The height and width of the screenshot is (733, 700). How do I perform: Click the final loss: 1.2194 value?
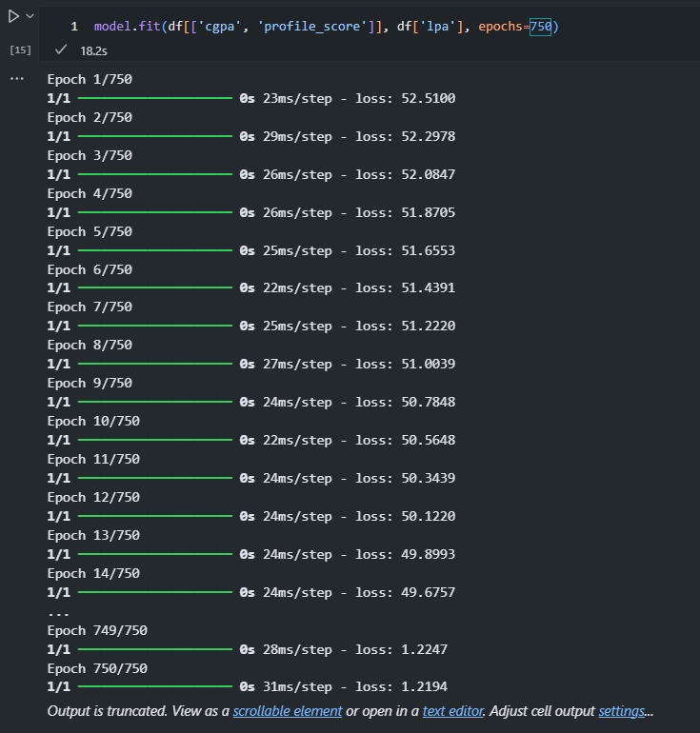(402, 686)
